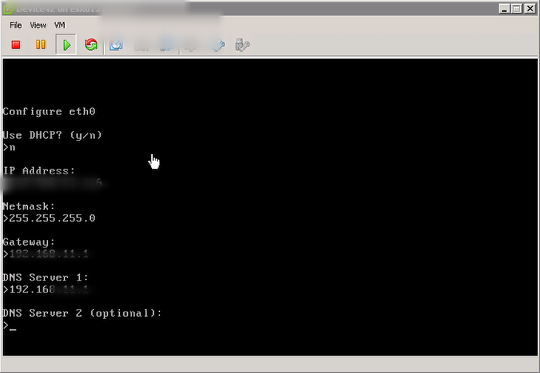Minimize the console window

click(x=504, y=9)
